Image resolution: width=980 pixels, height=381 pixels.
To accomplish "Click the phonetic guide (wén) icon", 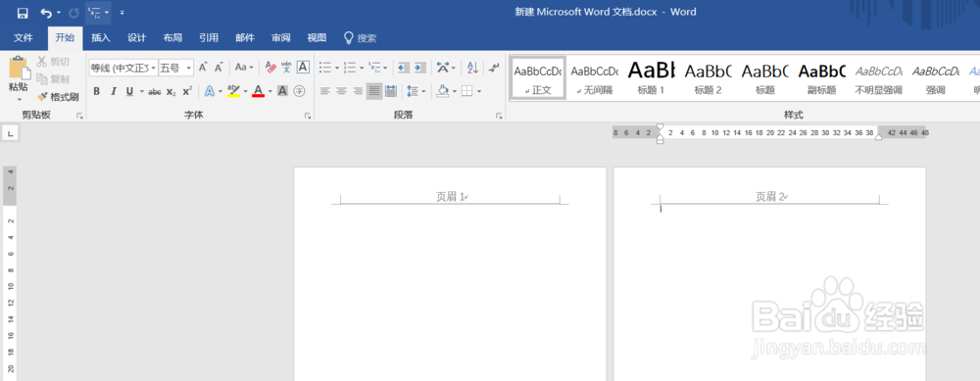I will click(286, 67).
